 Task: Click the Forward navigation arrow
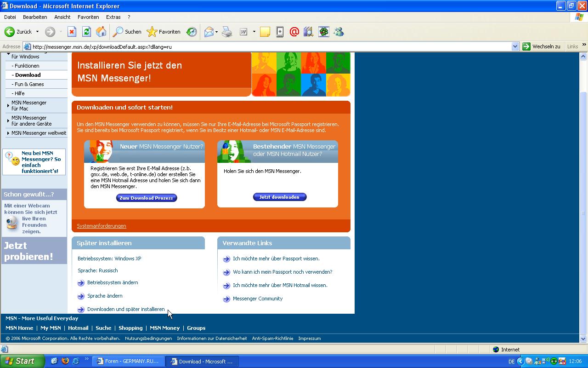click(50, 32)
